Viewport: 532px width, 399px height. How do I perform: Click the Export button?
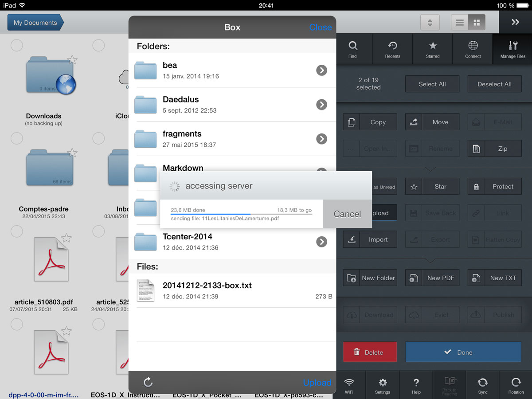pos(432,240)
